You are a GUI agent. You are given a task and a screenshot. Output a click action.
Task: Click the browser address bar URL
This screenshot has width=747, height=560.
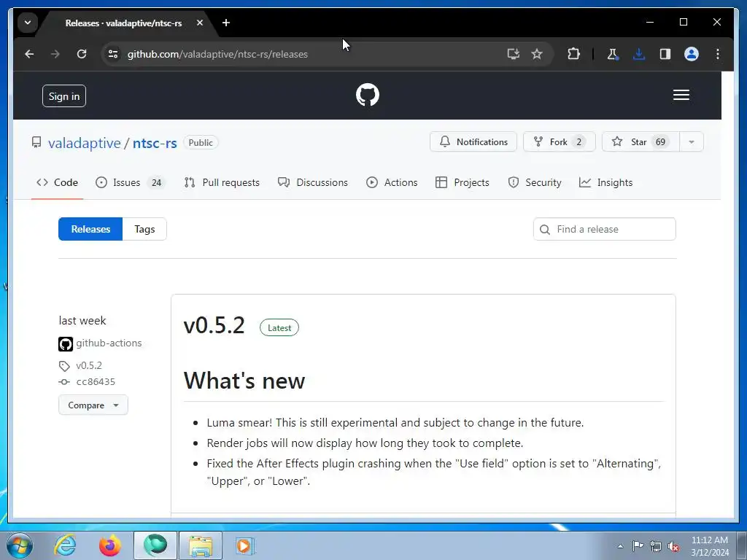tap(217, 54)
